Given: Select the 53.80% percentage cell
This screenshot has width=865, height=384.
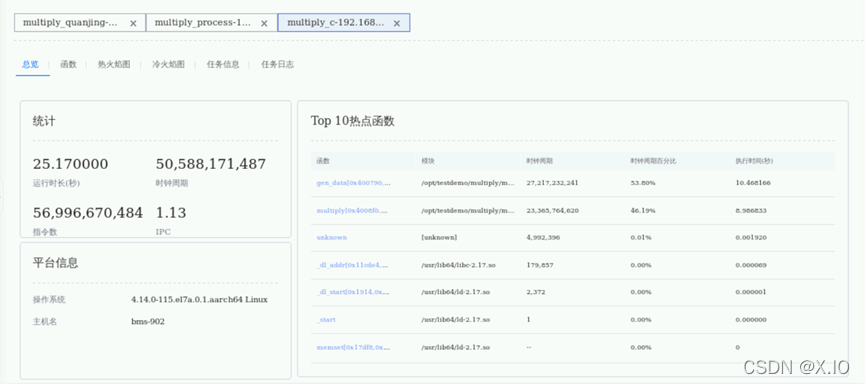Looking at the screenshot, I should (643, 183).
